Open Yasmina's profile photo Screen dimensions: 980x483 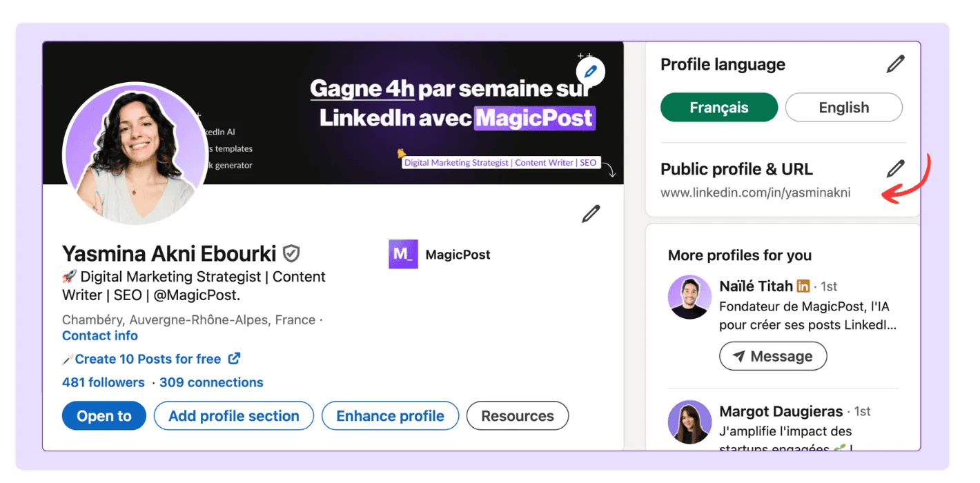click(x=135, y=155)
